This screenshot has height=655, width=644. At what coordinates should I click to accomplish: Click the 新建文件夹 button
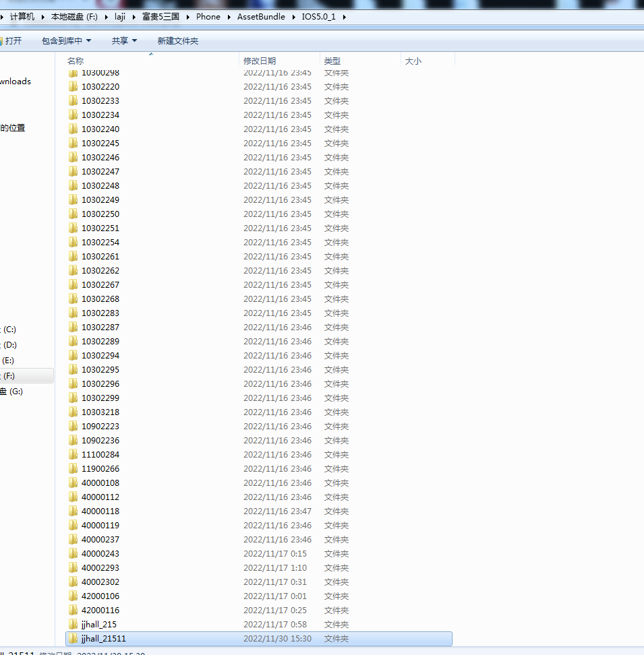177,41
